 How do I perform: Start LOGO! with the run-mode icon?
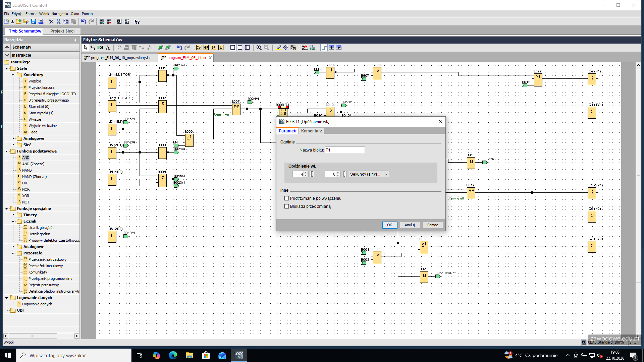[102, 21]
